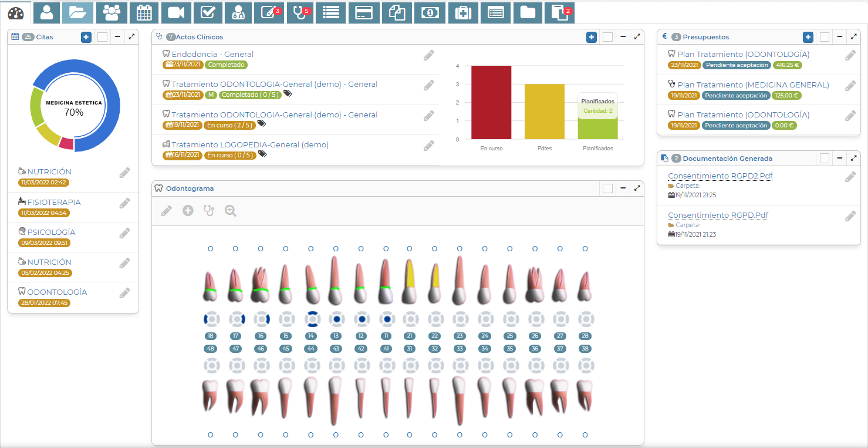868x448 pixels.
Task: Click the odontogram stethoscope tool icon
Action: (x=209, y=211)
